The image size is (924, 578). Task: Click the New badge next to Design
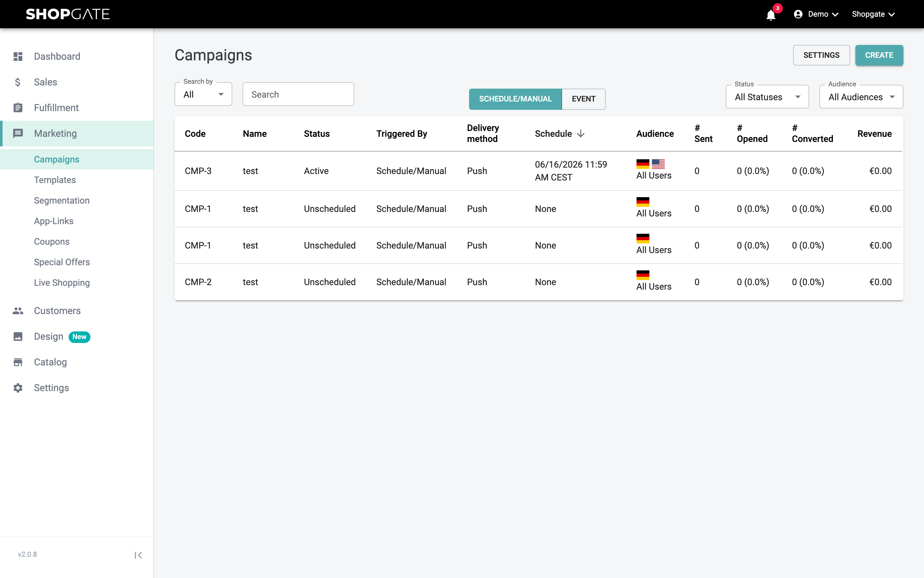(80, 337)
